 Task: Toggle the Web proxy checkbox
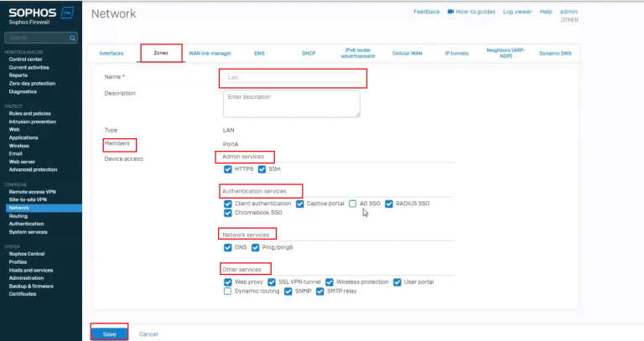click(x=228, y=282)
